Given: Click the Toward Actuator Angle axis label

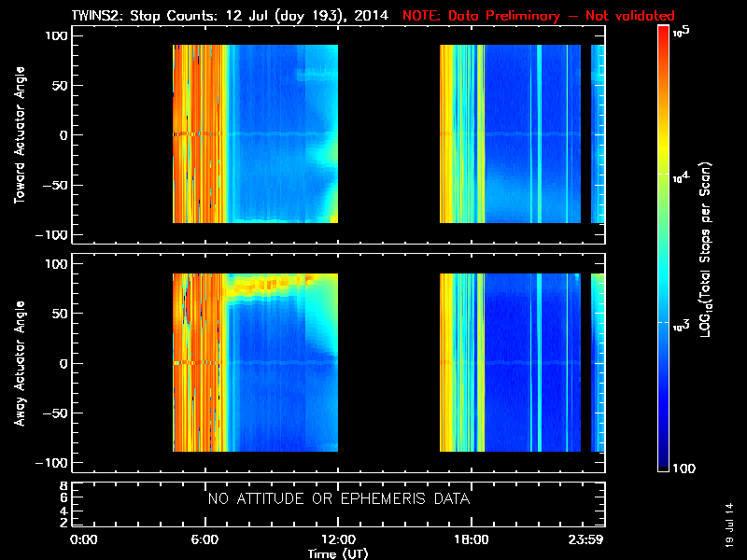Looking at the screenshot, I should [20, 134].
